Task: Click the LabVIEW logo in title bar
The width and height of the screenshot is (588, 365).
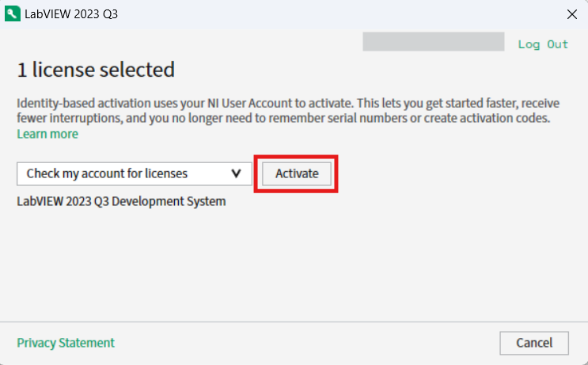Action: click(12, 14)
